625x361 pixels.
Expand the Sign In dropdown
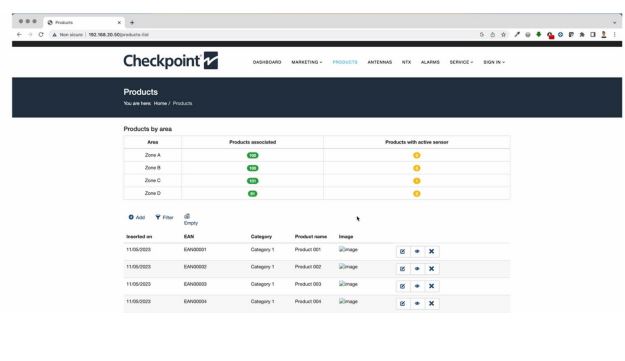[x=494, y=62]
